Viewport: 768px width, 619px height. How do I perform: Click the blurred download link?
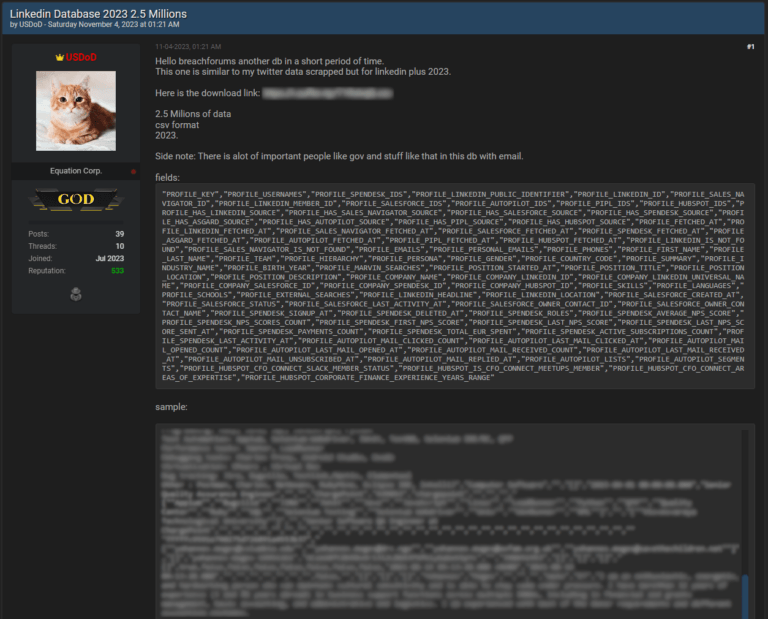click(327, 93)
